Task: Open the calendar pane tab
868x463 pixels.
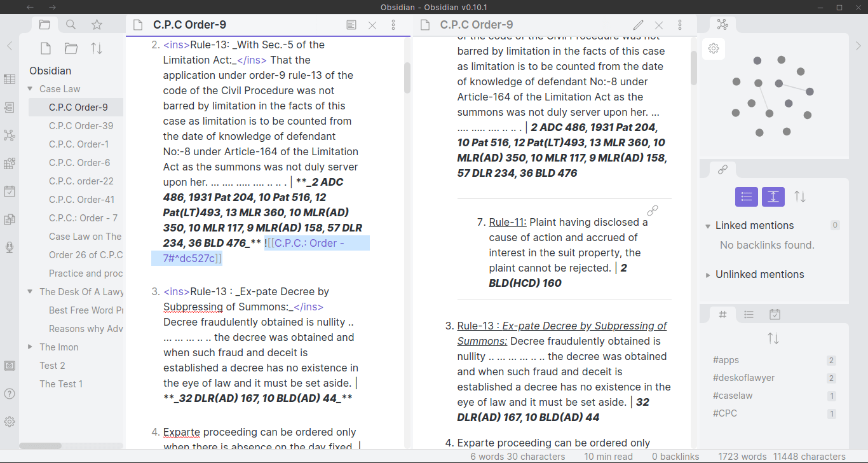Action: (x=775, y=314)
